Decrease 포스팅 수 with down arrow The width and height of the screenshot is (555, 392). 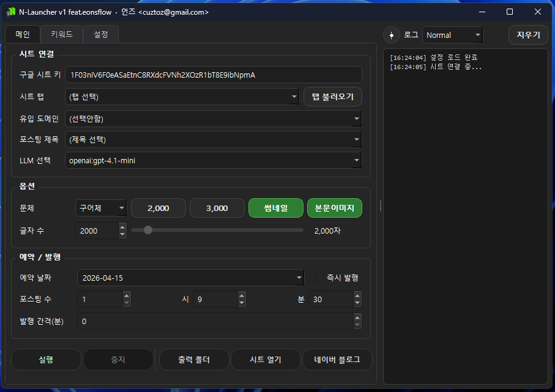click(127, 303)
